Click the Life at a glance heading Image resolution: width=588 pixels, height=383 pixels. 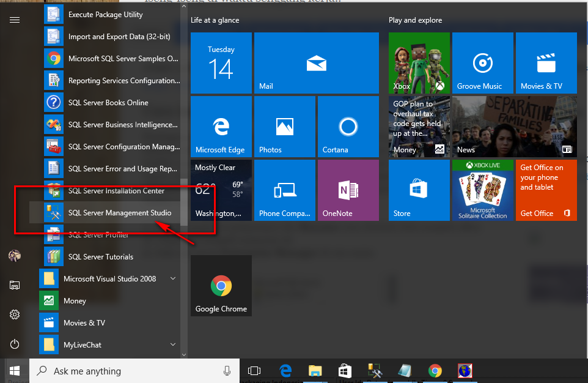tap(215, 20)
